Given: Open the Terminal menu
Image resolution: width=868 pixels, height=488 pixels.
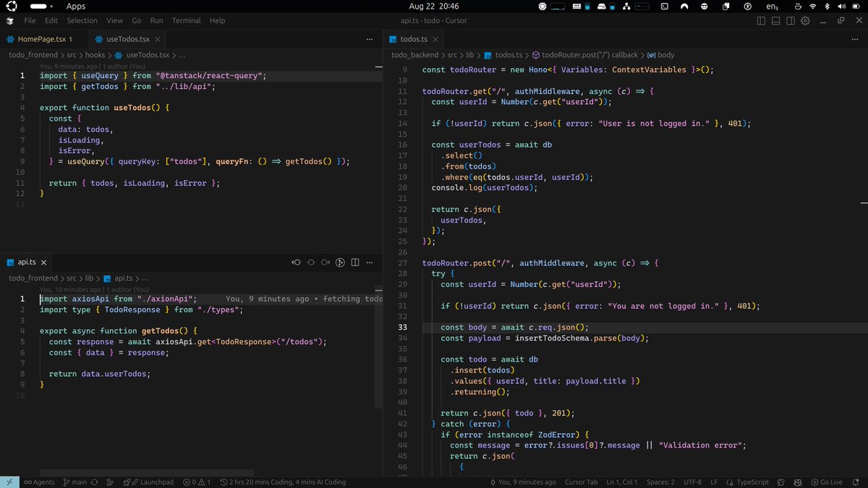Looking at the screenshot, I should click(187, 21).
